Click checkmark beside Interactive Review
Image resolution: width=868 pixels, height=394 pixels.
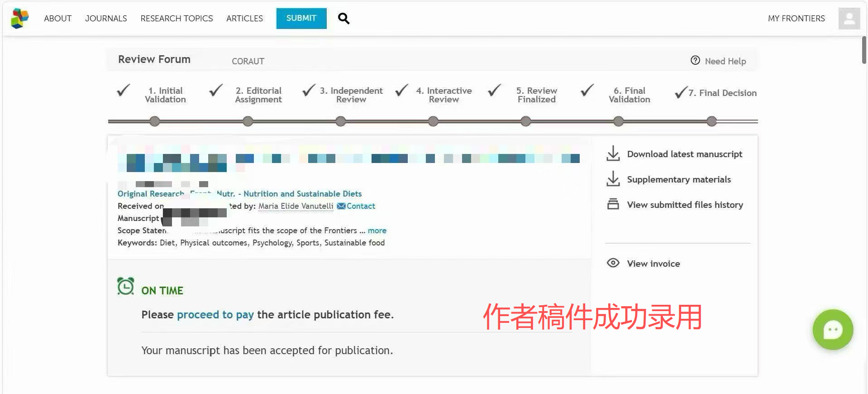pos(401,90)
